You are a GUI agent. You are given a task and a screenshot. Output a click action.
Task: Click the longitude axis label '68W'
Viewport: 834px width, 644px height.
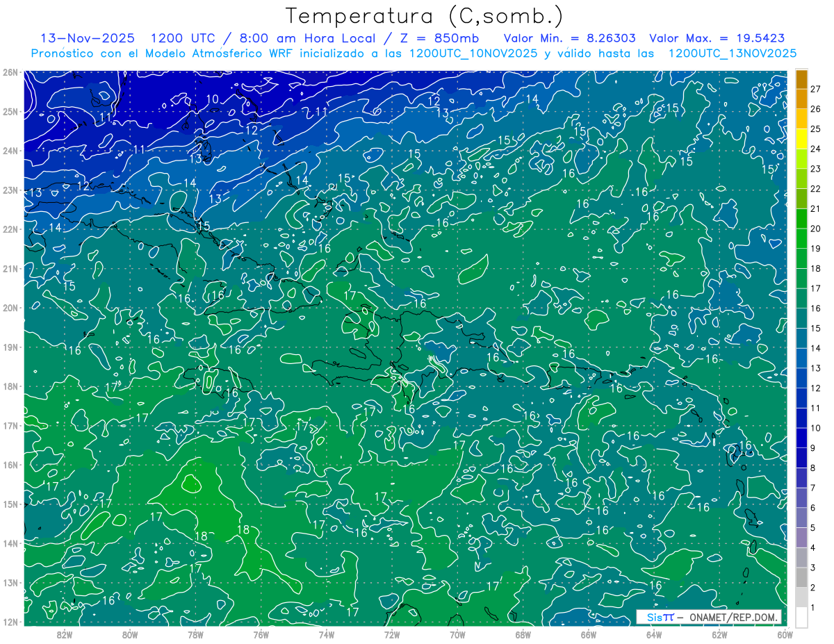pos(523,634)
